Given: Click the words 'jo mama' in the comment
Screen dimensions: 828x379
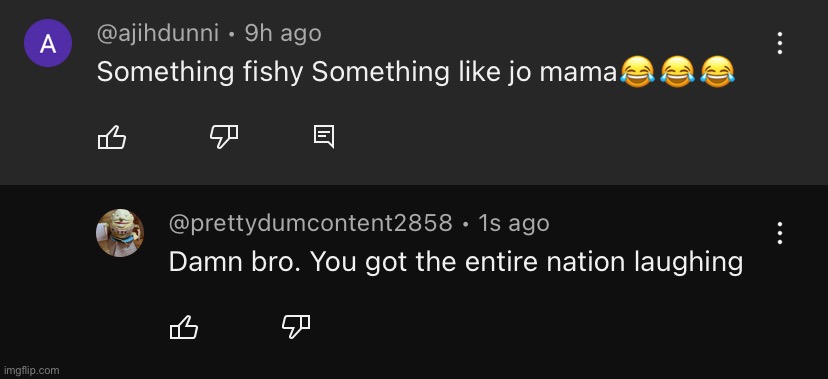Looking at the screenshot, I should point(563,73).
